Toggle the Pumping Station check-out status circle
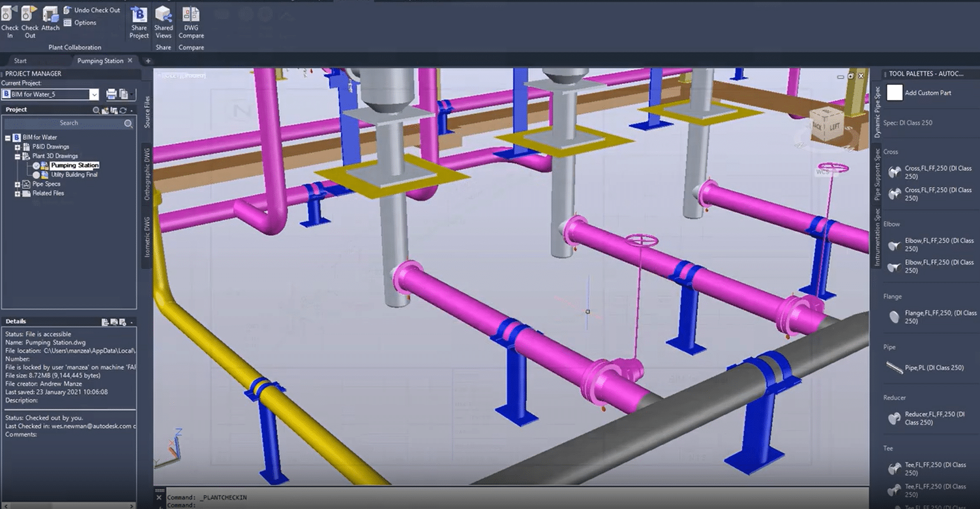 [37, 166]
